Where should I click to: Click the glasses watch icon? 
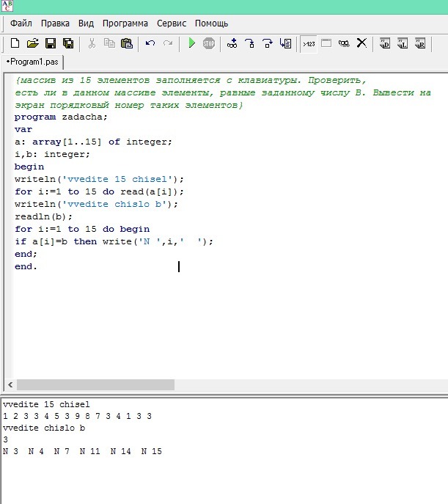pos(344,43)
